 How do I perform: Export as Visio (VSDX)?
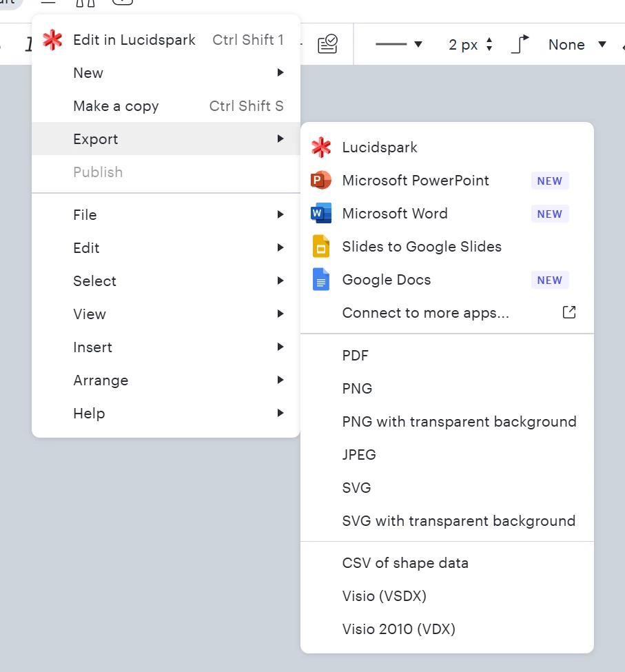click(447, 595)
